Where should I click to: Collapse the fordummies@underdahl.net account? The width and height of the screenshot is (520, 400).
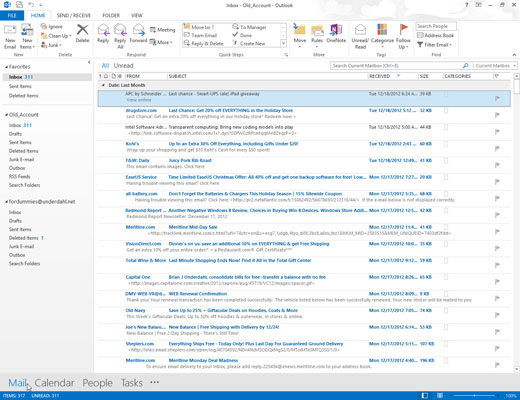pyautogui.click(x=6, y=202)
